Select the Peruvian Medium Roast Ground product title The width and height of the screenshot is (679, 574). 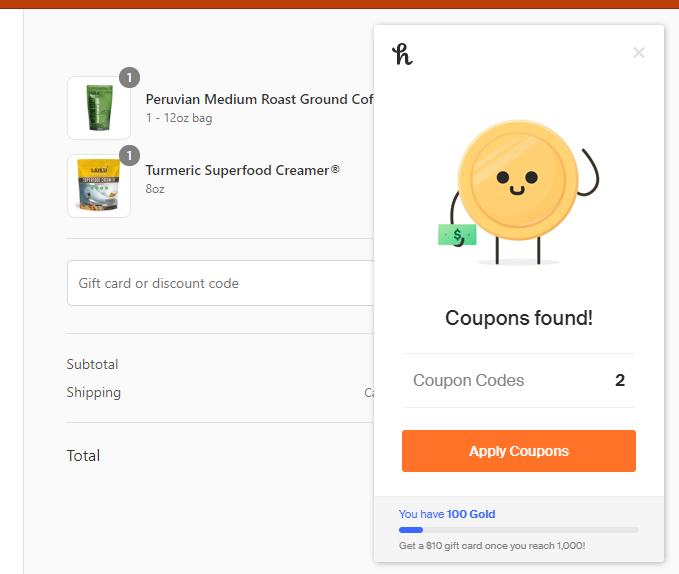pyautogui.click(x=259, y=99)
